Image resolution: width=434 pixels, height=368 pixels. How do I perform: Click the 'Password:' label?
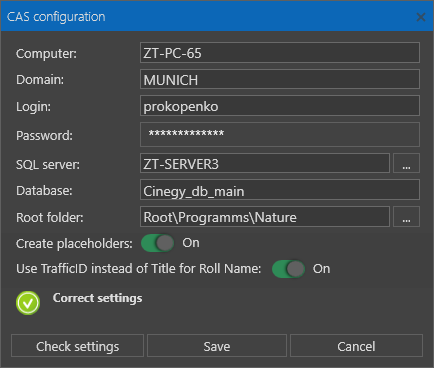[x=44, y=136]
